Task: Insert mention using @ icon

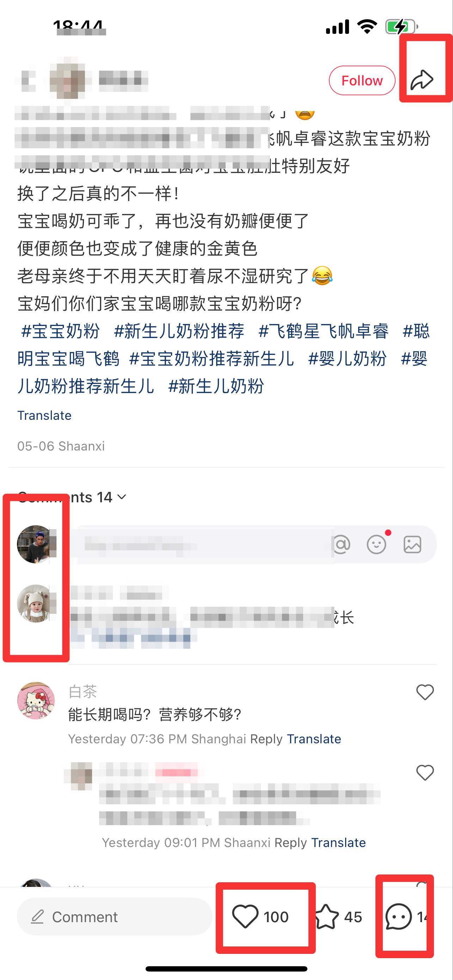Action: click(341, 544)
